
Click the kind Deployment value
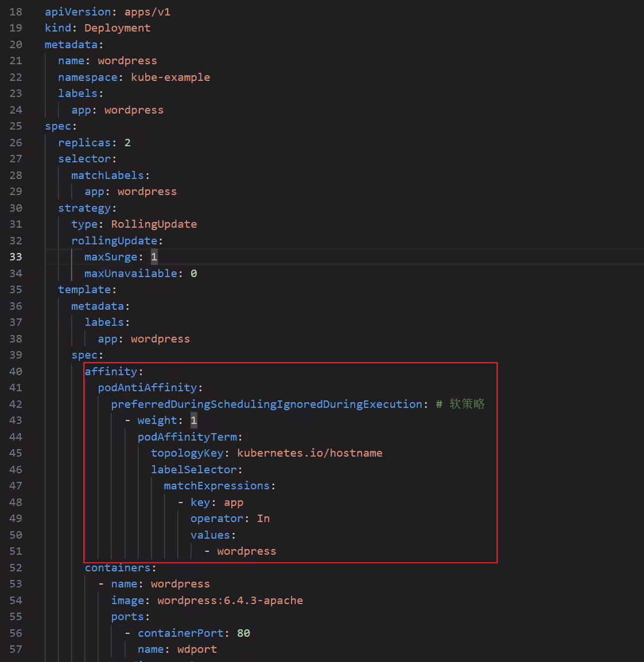point(118,28)
